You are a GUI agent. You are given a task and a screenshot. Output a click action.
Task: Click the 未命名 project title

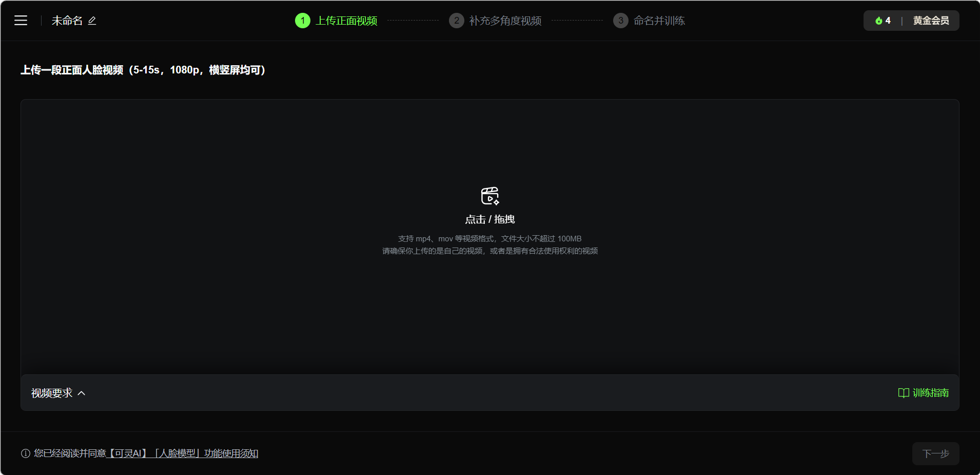click(x=67, y=21)
